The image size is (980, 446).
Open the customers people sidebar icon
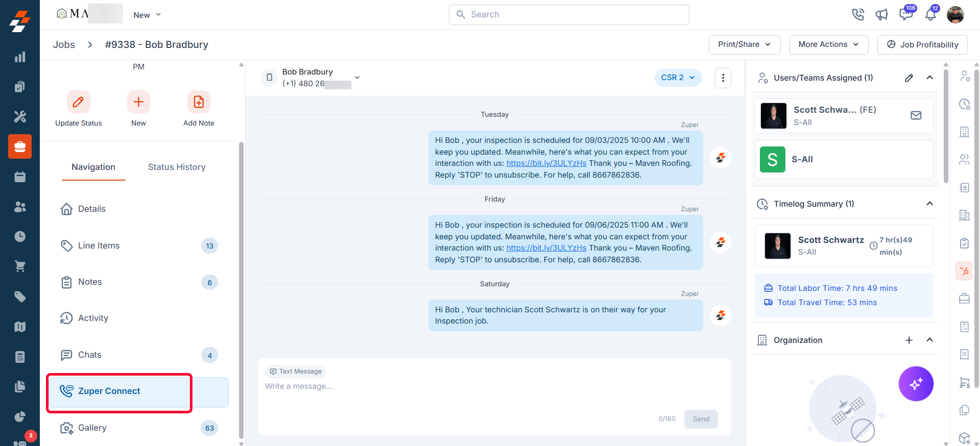click(20, 207)
